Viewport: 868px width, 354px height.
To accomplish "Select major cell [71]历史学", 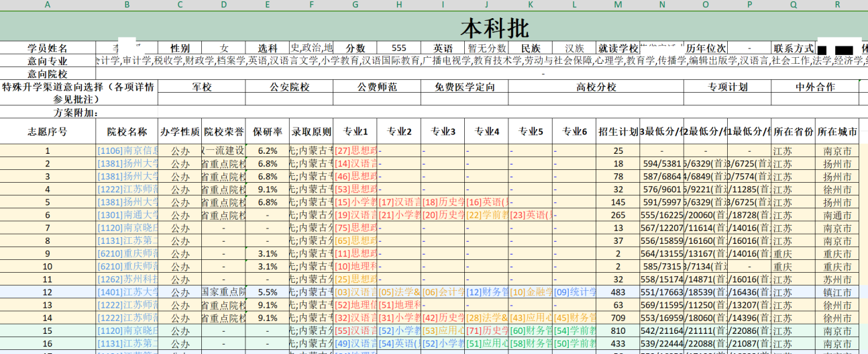I will 488,330.
